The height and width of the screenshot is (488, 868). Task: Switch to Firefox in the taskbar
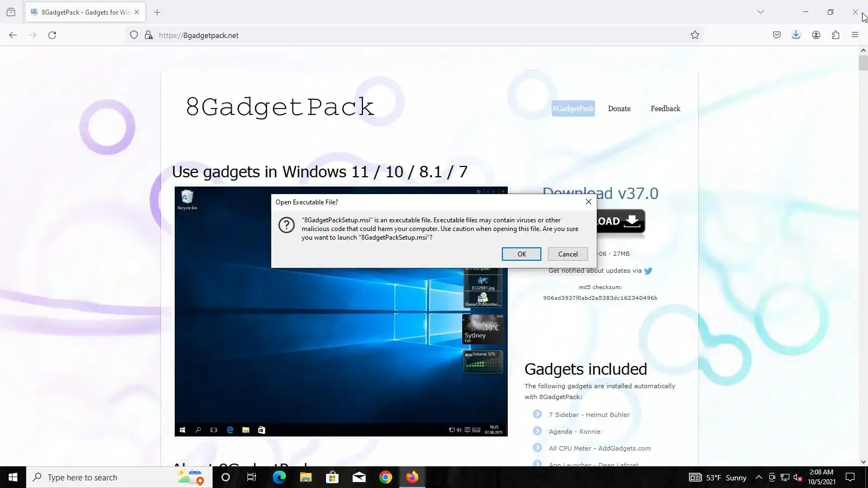[412, 477]
